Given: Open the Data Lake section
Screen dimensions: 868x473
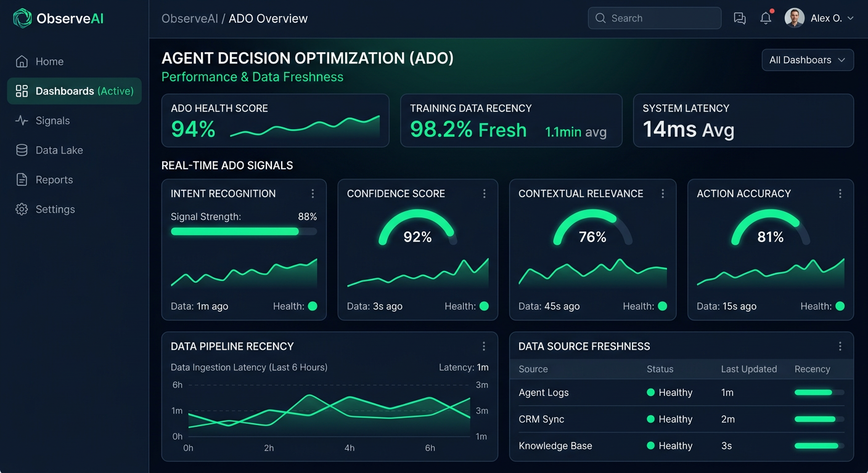Looking at the screenshot, I should pyautogui.click(x=22, y=150).
